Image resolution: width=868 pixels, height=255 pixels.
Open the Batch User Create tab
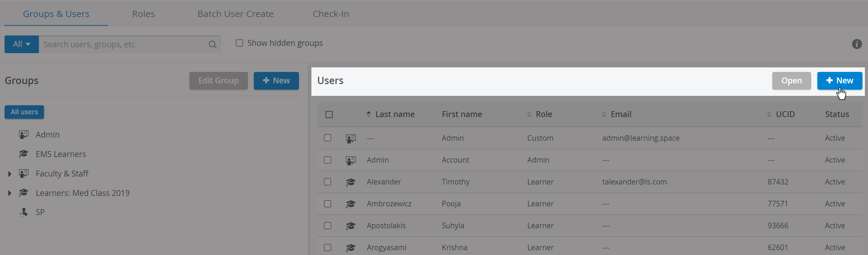(235, 14)
